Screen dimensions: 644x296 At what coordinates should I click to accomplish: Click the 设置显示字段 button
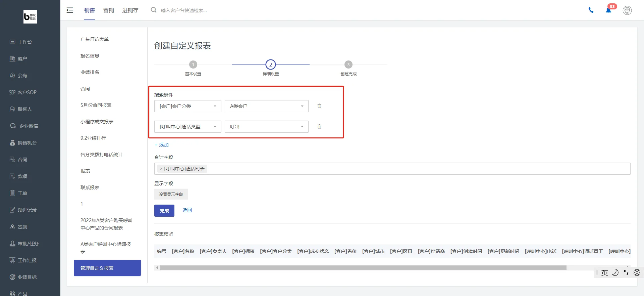point(171,194)
